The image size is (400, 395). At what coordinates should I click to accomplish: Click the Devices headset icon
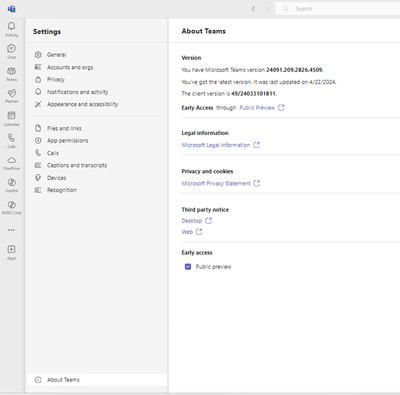38,178
